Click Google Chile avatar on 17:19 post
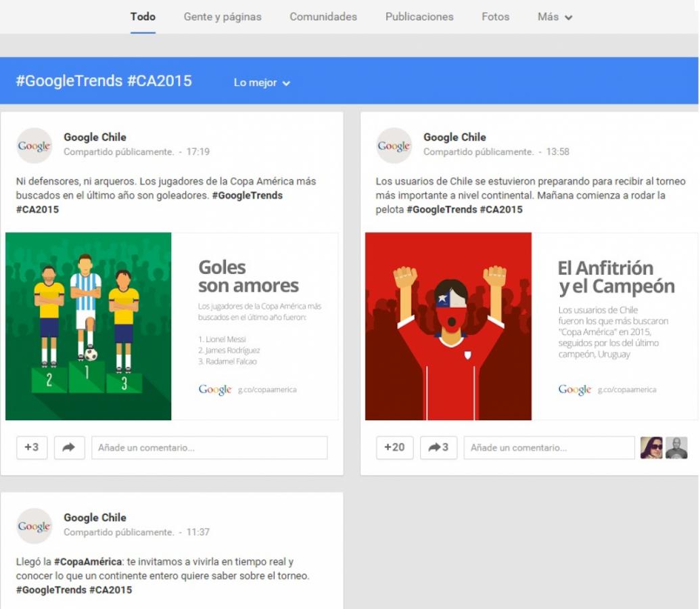 click(x=34, y=145)
